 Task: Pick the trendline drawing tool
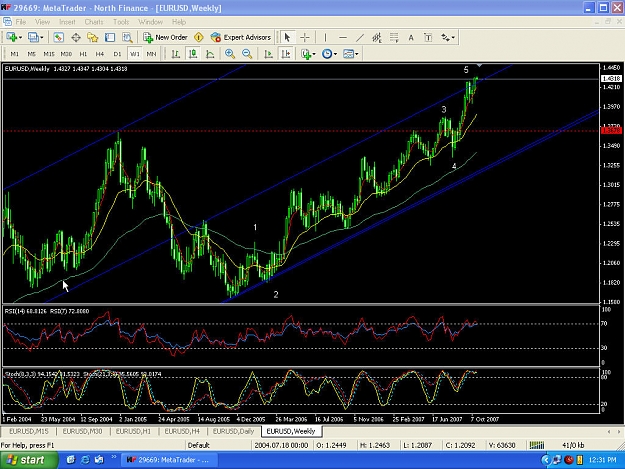360,37
